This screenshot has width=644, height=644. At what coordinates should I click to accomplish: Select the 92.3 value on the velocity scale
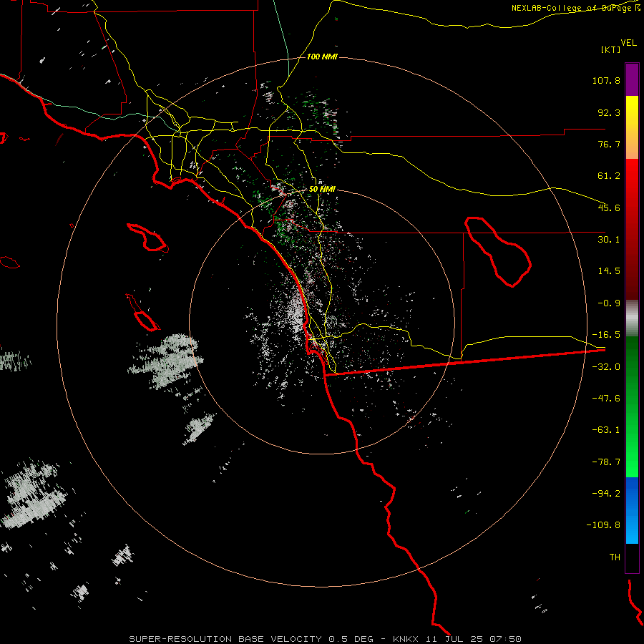(x=609, y=112)
